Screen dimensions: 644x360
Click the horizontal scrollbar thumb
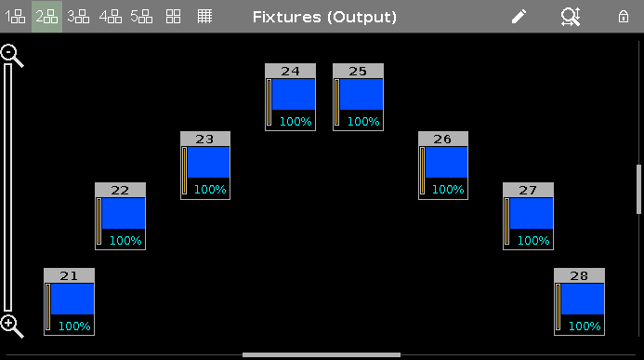322,354
